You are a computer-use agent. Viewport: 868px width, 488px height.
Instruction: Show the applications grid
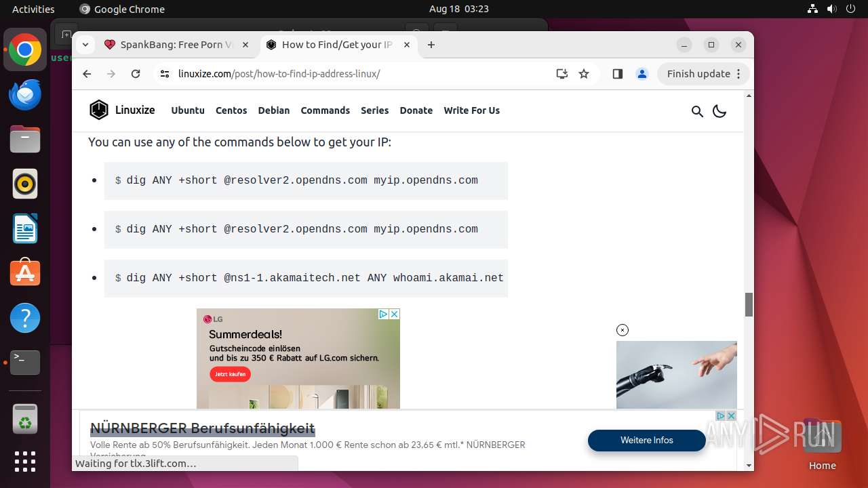(x=25, y=462)
